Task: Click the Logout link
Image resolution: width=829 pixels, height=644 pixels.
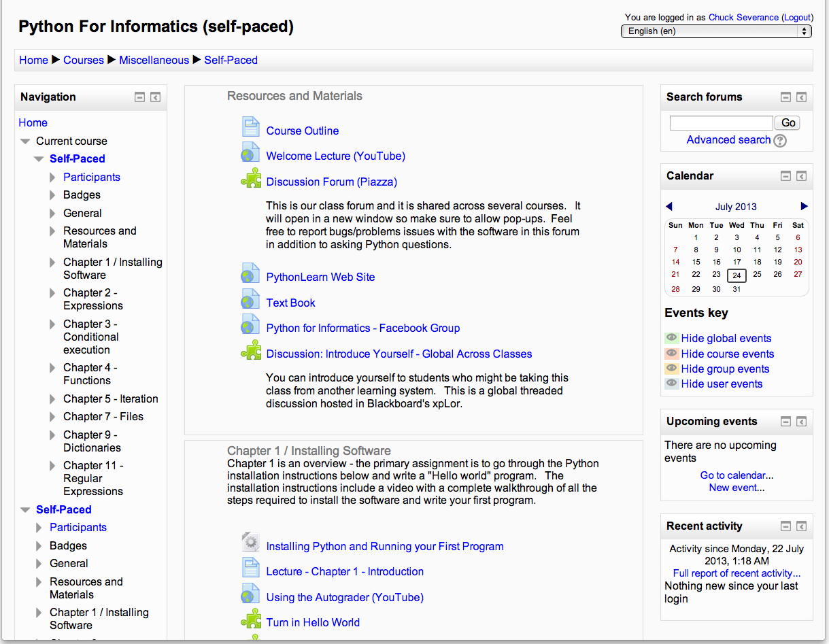Action: pos(797,17)
